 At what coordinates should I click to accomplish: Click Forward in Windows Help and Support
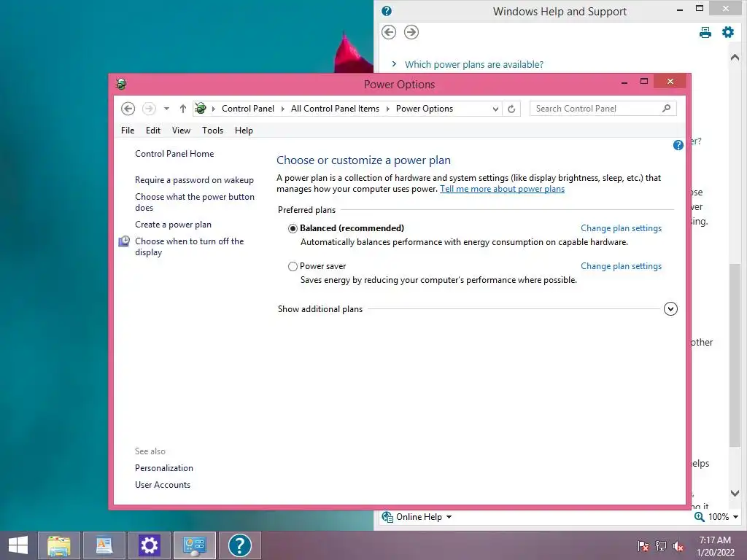coord(411,32)
